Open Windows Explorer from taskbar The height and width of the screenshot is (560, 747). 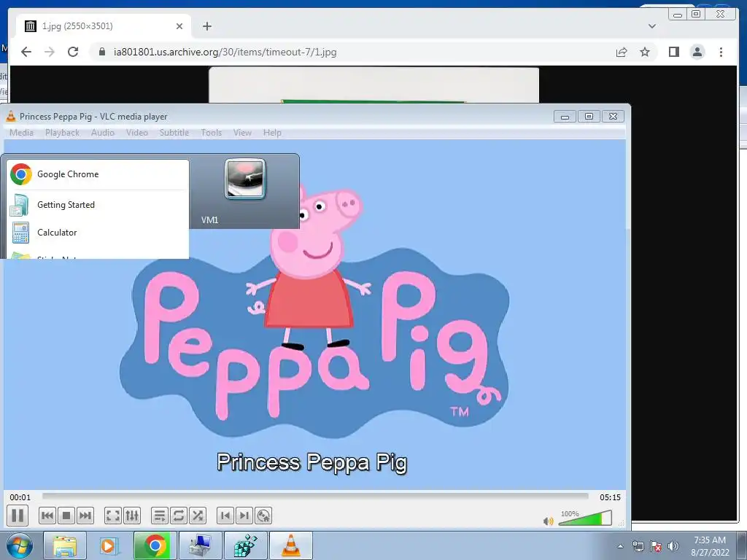(x=65, y=545)
